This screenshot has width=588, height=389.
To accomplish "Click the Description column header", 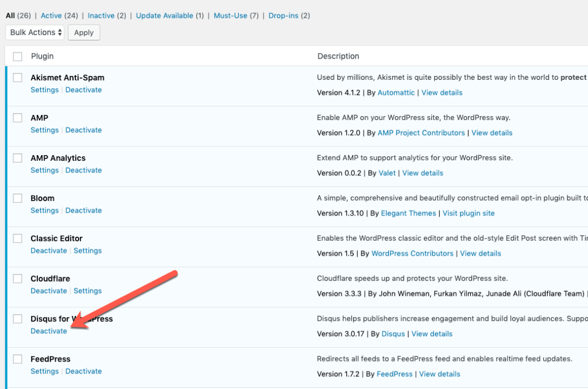I will click(x=338, y=56).
